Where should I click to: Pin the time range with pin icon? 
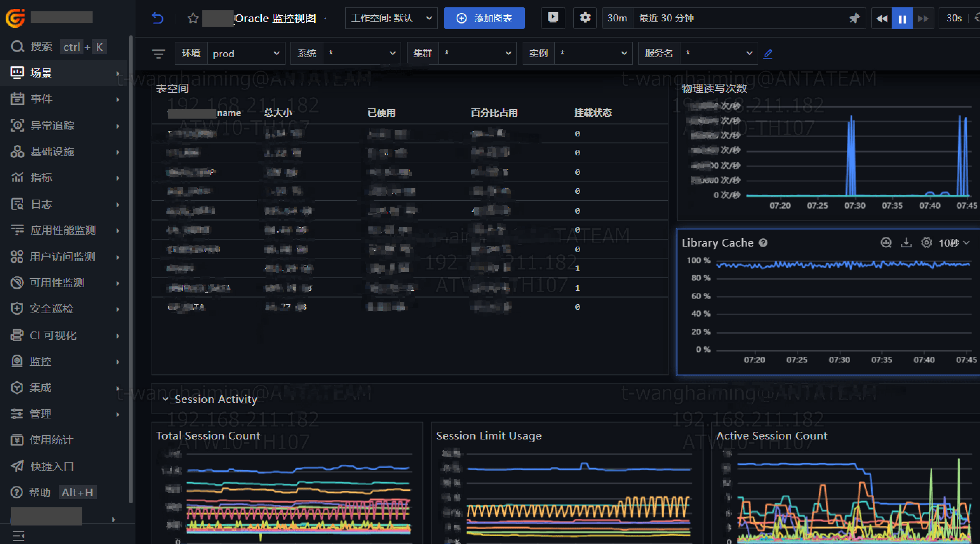(x=854, y=18)
